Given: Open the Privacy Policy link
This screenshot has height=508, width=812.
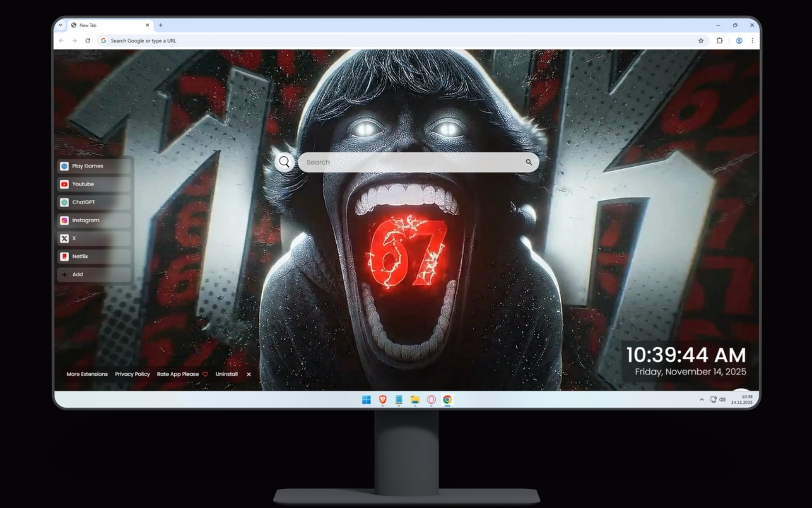Looking at the screenshot, I should point(132,374).
